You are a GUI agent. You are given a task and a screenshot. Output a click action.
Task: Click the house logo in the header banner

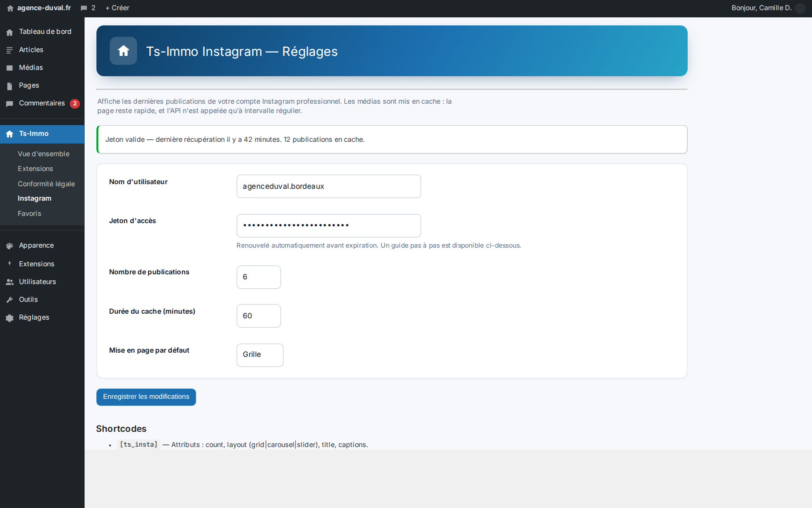[123, 51]
